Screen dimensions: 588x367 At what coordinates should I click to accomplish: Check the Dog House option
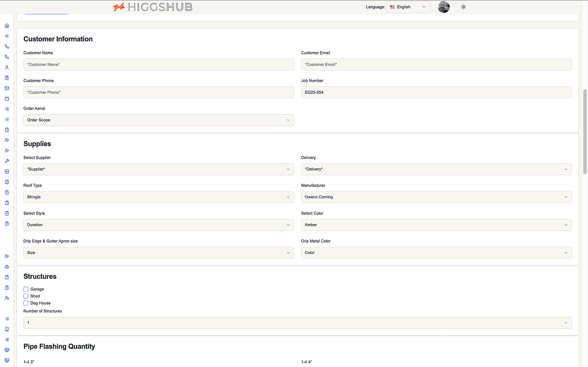[25, 303]
